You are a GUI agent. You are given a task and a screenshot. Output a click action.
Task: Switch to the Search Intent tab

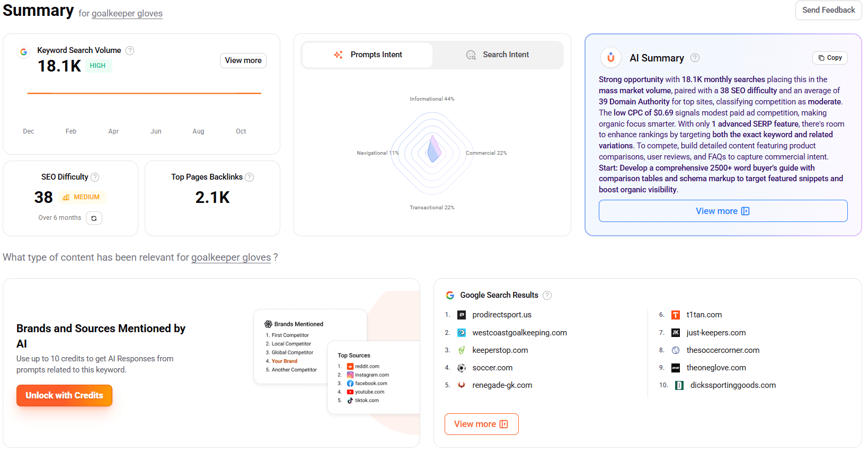click(498, 55)
